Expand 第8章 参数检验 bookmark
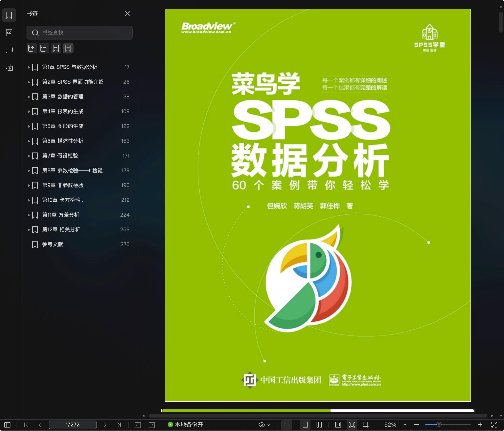504x431 pixels. [x=29, y=171]
